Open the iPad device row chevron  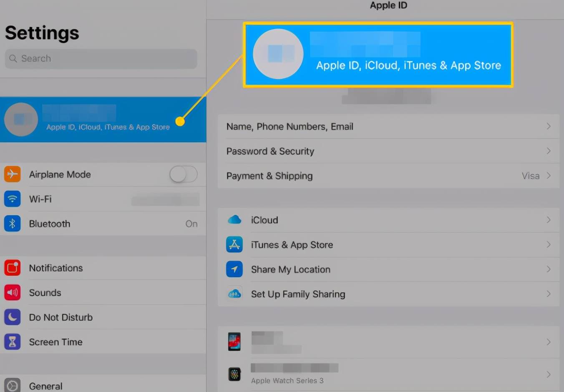549,342
